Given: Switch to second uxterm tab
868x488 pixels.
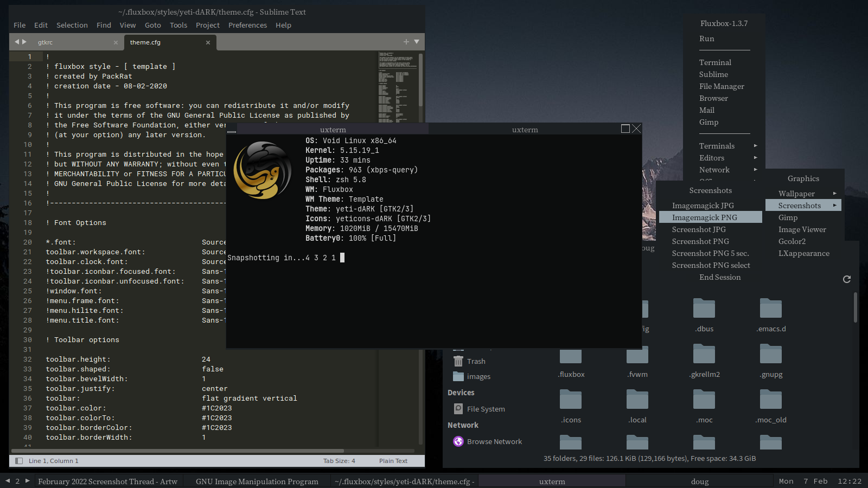Looking at the screenshot, I should coord(525,130).
